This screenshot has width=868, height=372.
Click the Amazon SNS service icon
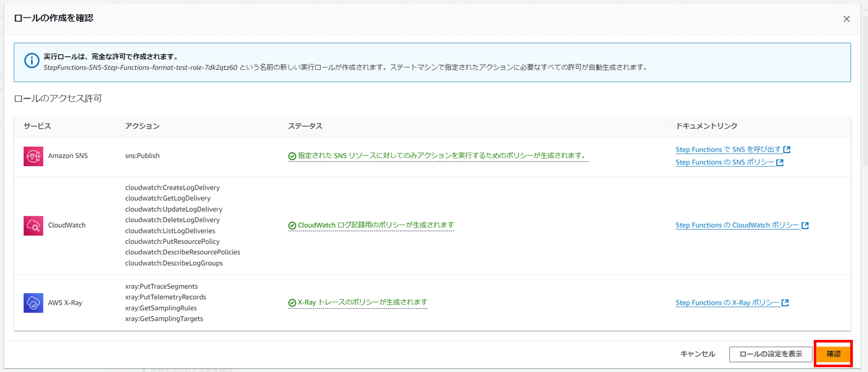pyautogui.click(x=33, y=156)
